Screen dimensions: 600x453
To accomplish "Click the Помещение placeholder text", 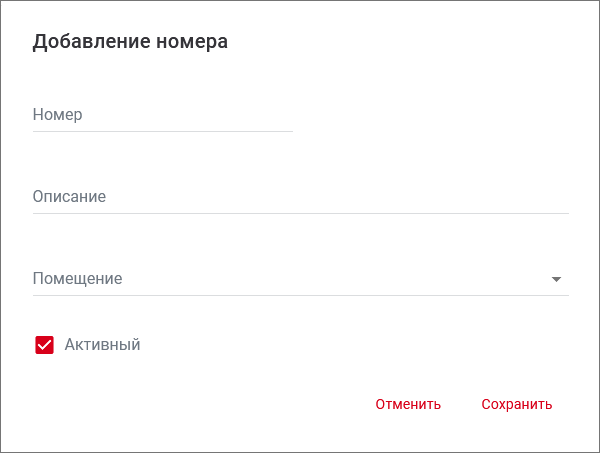I will click(77, 279).
